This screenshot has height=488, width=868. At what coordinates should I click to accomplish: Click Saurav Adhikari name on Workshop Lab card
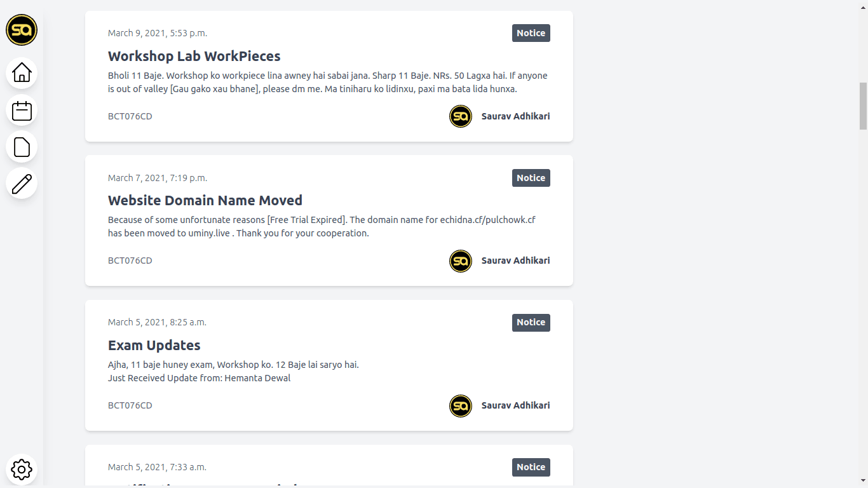tap(516, 116)
